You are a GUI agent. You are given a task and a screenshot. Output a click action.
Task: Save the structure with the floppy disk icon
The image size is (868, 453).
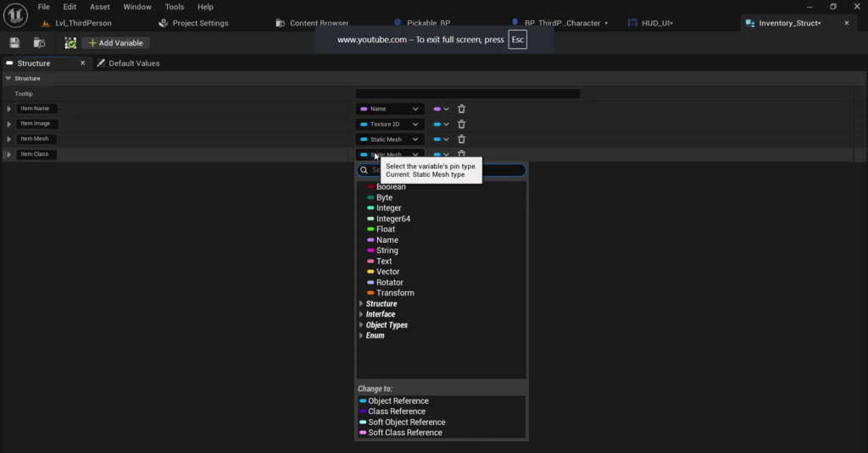click(14, 42)
